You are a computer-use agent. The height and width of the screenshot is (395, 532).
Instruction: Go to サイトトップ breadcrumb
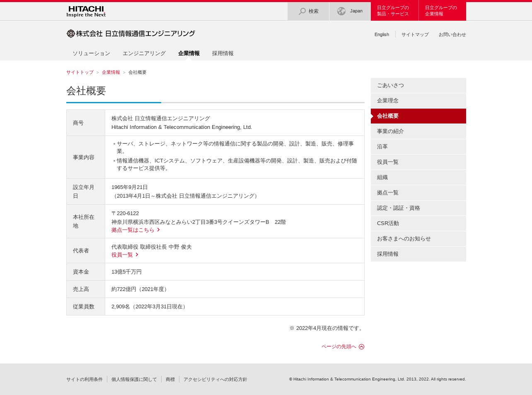[x=80, y=72]
